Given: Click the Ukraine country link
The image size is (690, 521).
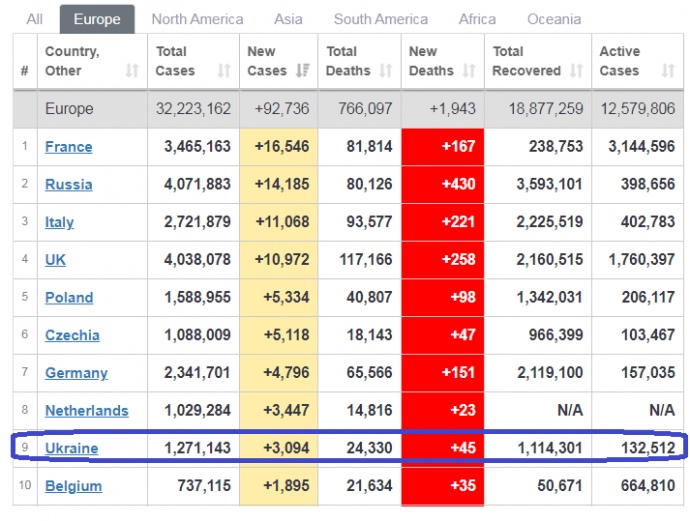Looking at the screenshot, I should (71, 448).
